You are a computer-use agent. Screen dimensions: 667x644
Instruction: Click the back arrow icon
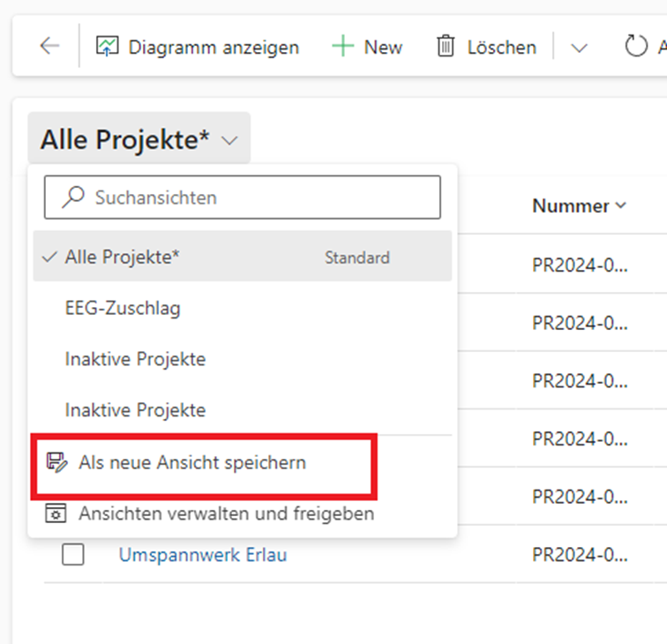pos(49,46)
